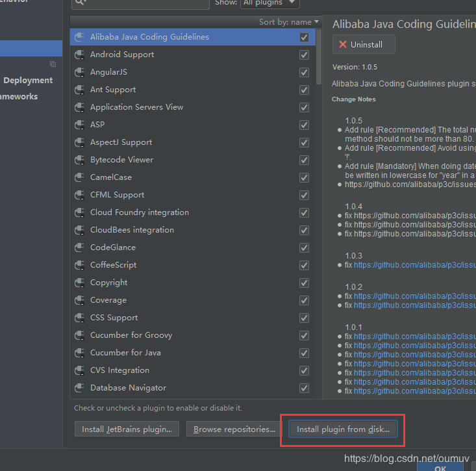Screen dimensions: 476x471
Task: Disable the CFML Support checkbox
Action: (x=304, y=196)
